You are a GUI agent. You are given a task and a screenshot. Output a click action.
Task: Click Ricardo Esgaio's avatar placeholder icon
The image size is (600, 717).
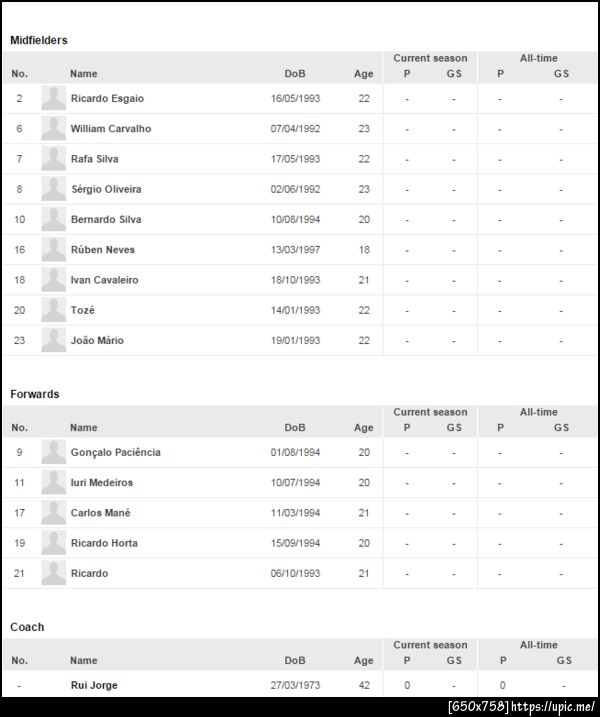pos(53,98)
